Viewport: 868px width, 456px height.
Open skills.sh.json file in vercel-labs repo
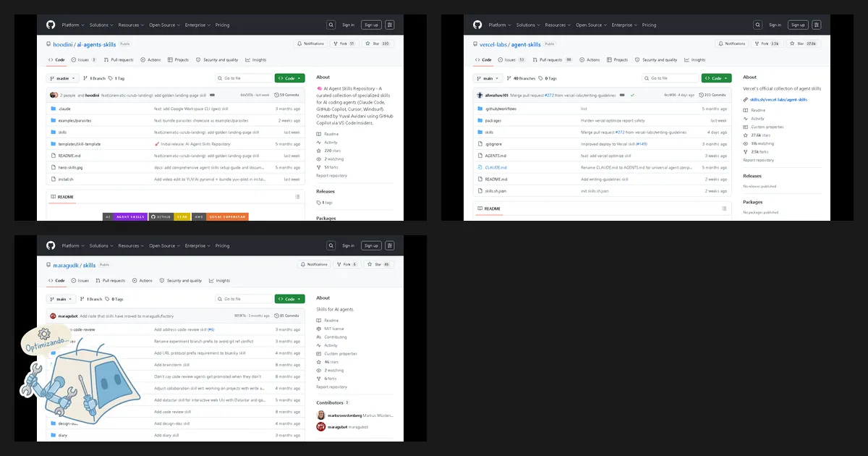[x=496, y=191]
